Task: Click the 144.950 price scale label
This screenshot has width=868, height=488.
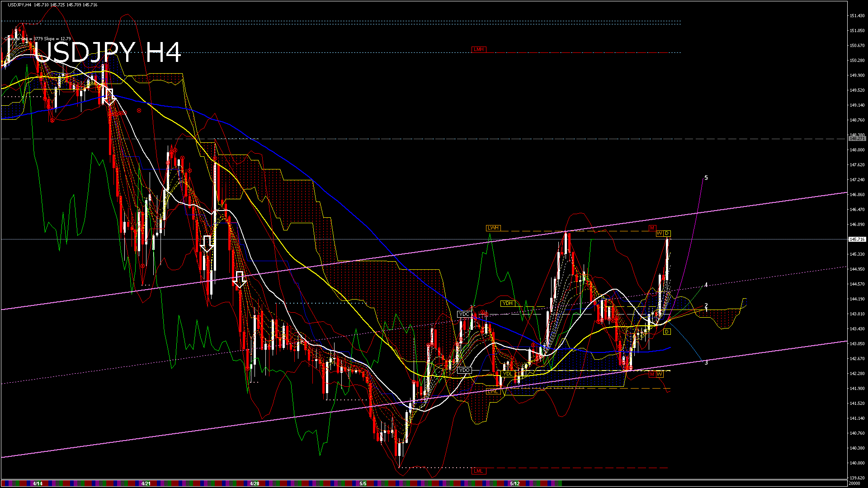Action: coord(857,269)
